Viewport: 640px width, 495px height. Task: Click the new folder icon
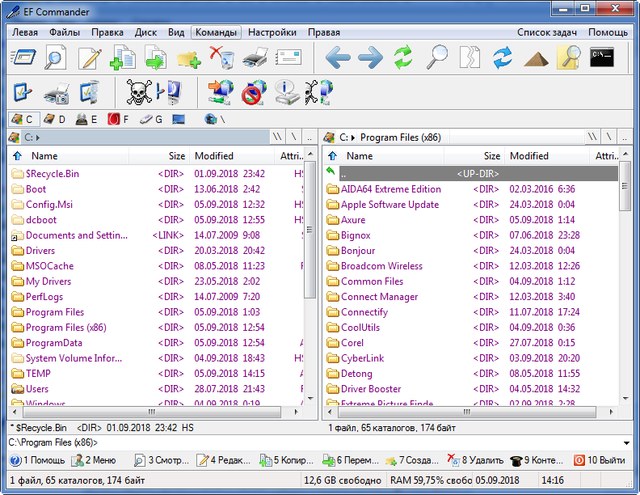coord(189,58)
